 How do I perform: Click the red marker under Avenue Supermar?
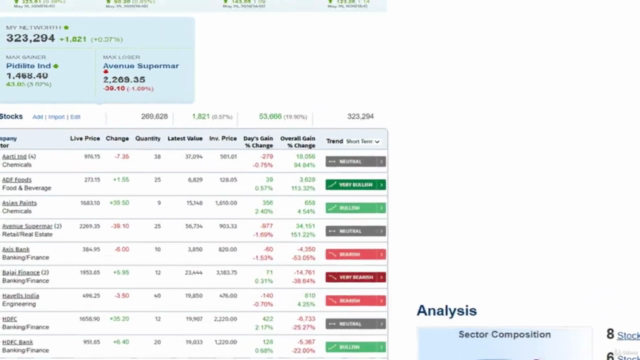(106, 72)
